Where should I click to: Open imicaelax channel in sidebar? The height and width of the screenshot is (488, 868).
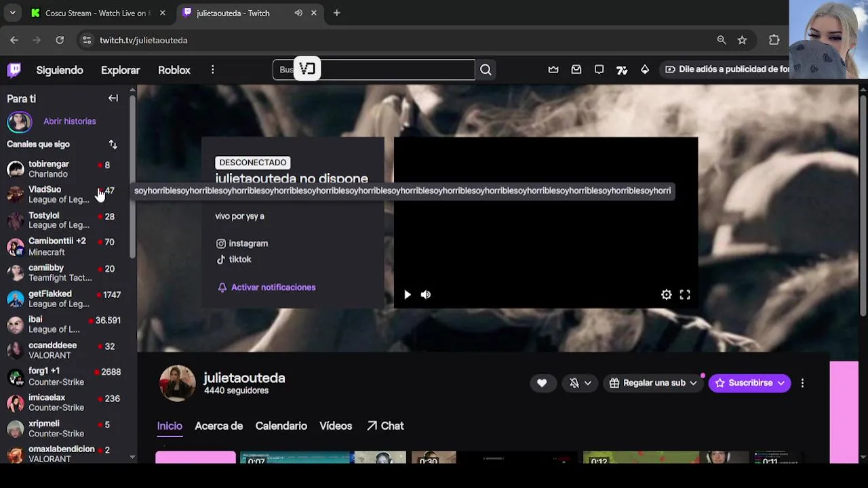click(x=64, y=402)
